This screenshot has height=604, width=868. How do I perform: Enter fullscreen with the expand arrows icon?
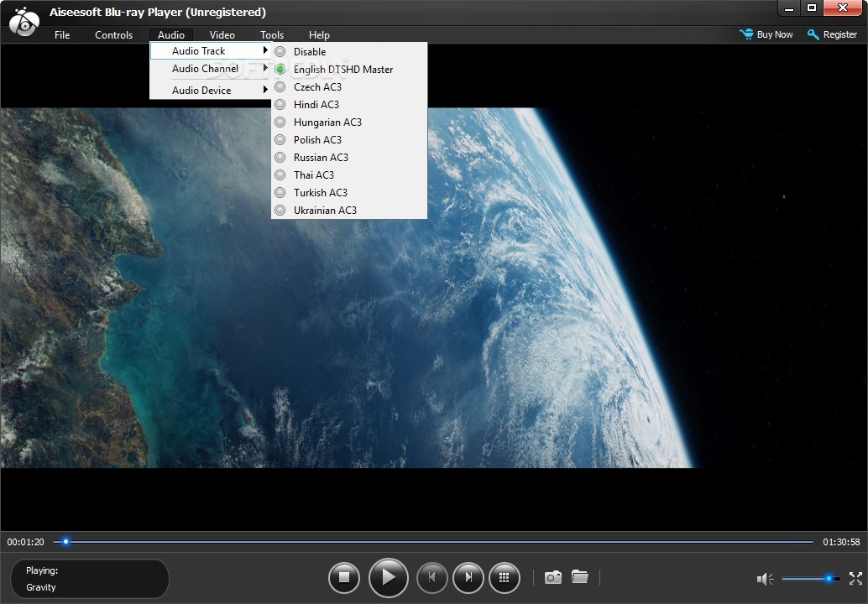[855, 579]
